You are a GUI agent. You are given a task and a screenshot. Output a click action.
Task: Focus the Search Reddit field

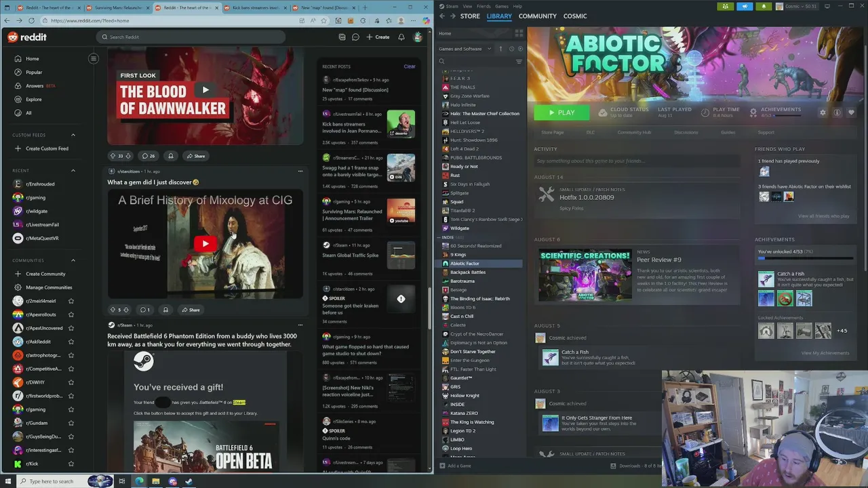coord(190,37)
